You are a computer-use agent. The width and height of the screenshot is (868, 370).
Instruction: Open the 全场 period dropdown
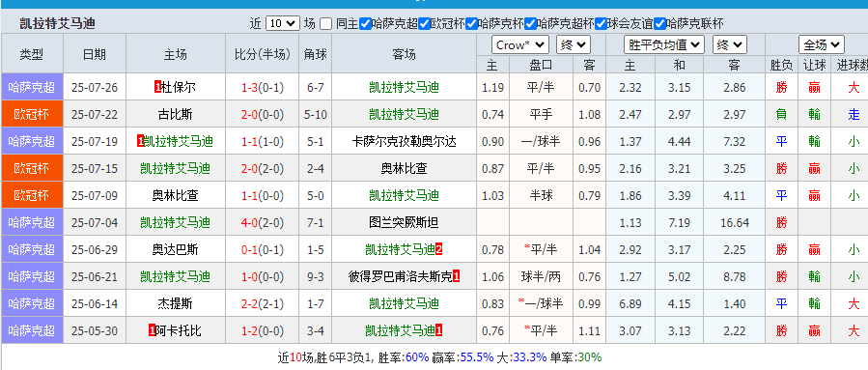821,44
